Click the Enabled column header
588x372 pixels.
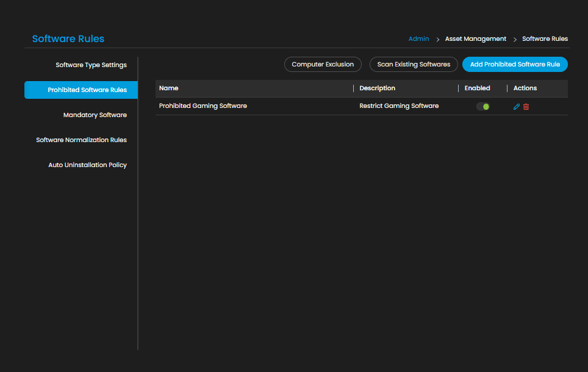(x=478, y=88)
